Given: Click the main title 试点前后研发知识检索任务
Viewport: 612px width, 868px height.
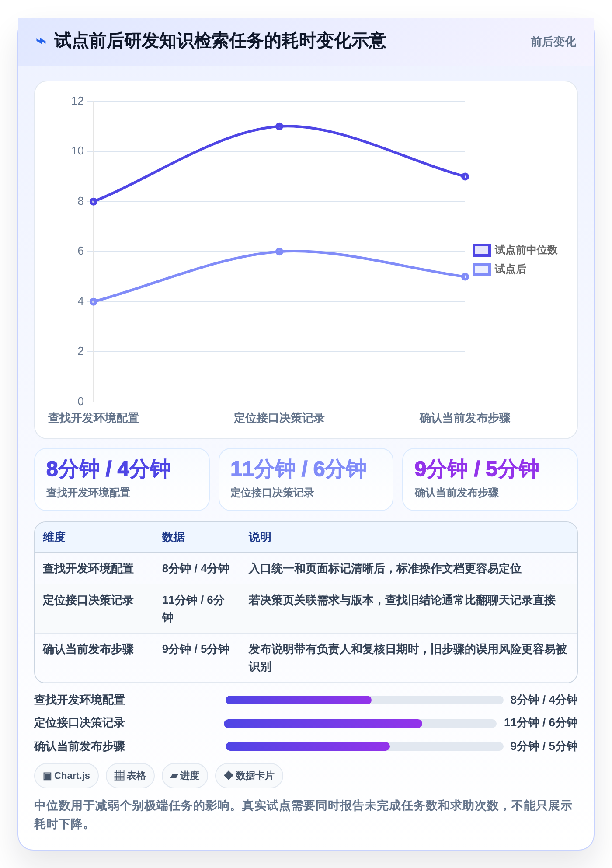Looking at the screenshot, I should [x=220, y=41].
